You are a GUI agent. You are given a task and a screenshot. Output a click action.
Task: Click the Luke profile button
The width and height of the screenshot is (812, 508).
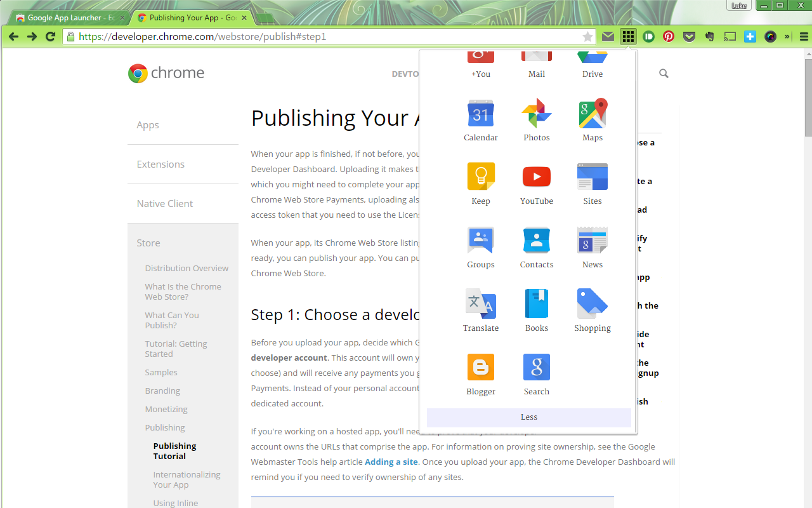(x=739, y=6)
